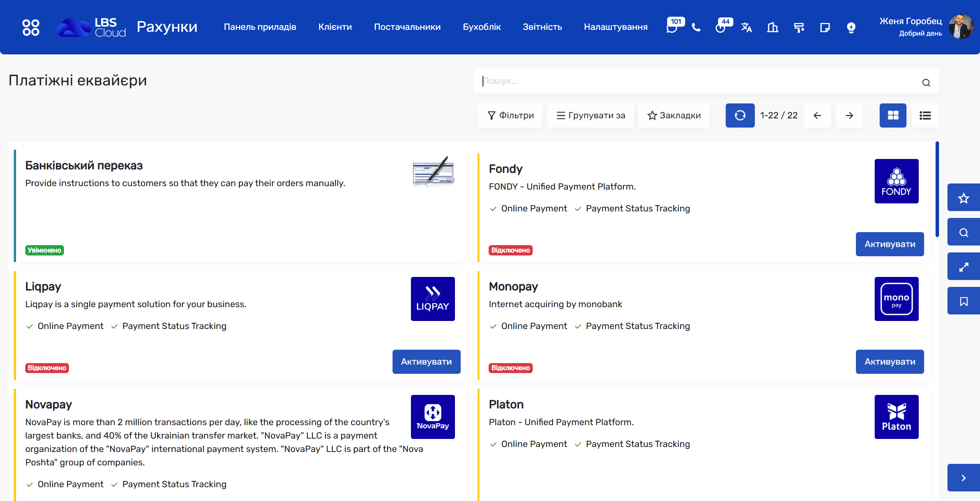Expand the side panel chevron
980x501 pixels.
(x=964, y=478)
